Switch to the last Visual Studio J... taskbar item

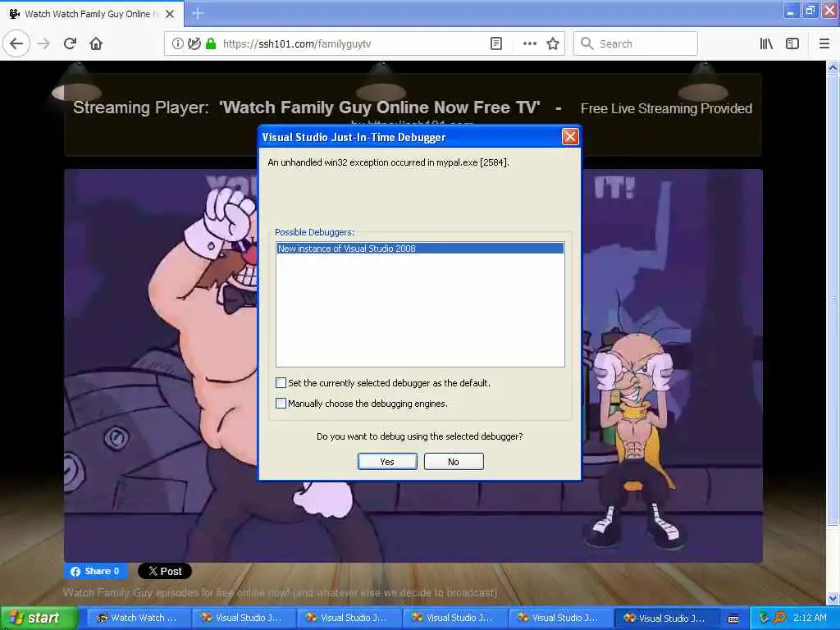point(666,619)
